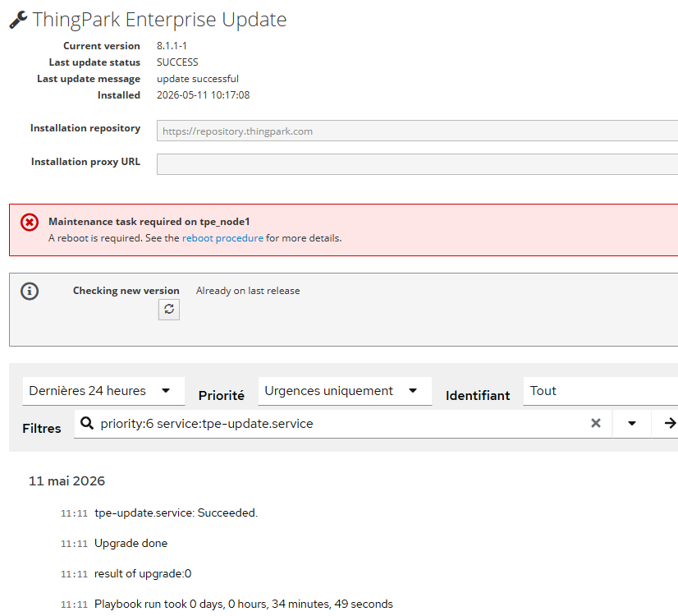Click the installed date 2026-05-11 10:17:08

[204, 95]
